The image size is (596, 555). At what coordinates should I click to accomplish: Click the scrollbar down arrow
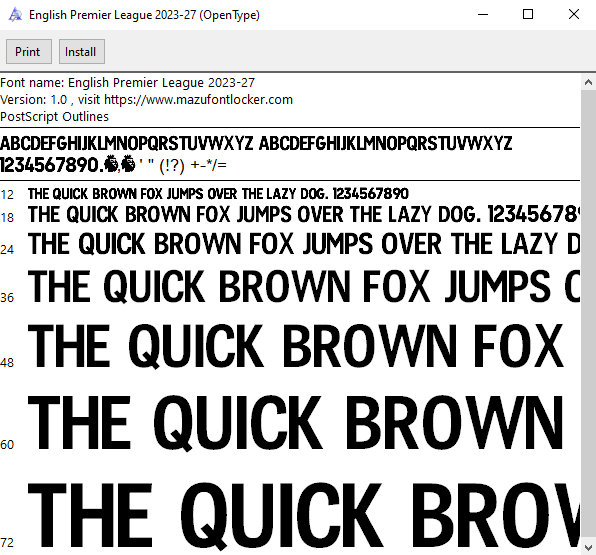[x=588, y=547]
